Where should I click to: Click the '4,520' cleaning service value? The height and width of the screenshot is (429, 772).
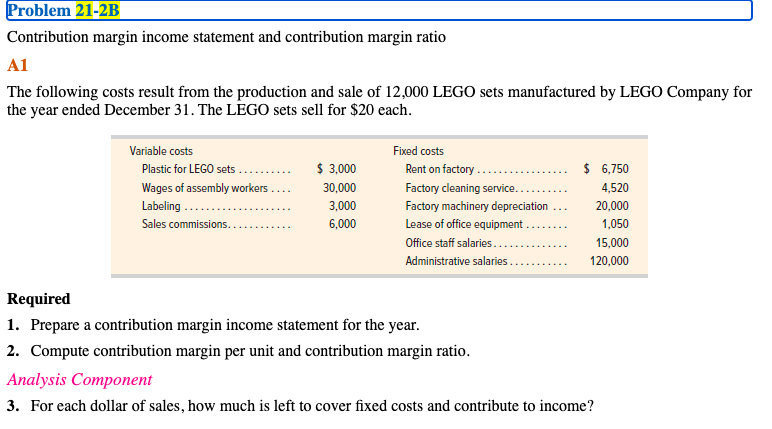tap(615, 188)
